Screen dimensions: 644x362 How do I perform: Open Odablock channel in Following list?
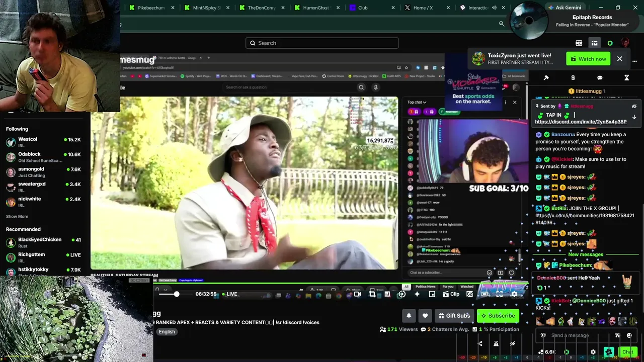point(43,157)
